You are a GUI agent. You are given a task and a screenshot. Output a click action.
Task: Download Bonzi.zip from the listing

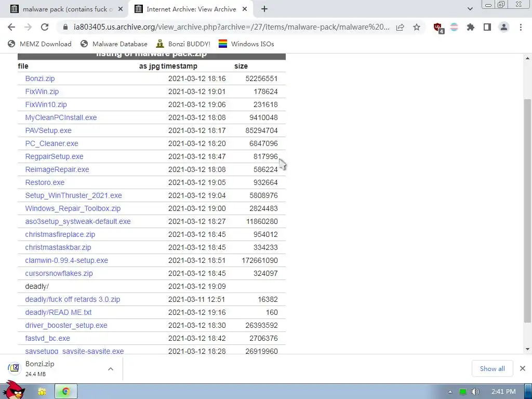(x=39, y=79)
